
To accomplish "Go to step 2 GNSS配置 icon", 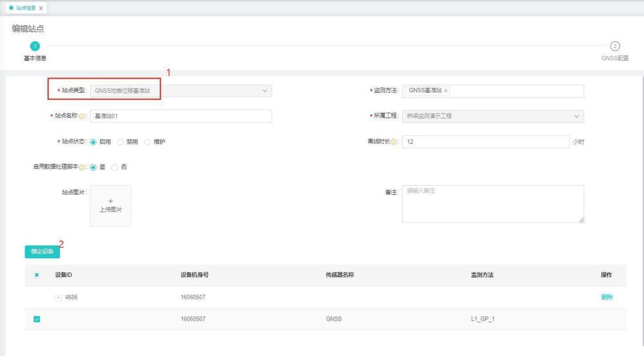I will coord(615,46).
